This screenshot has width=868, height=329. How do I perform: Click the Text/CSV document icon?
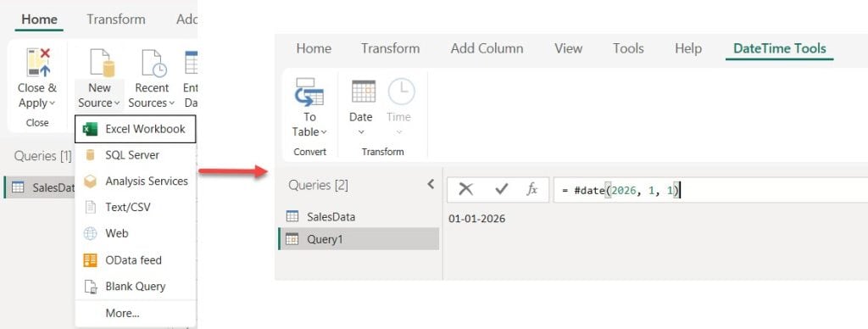point(90,207)
